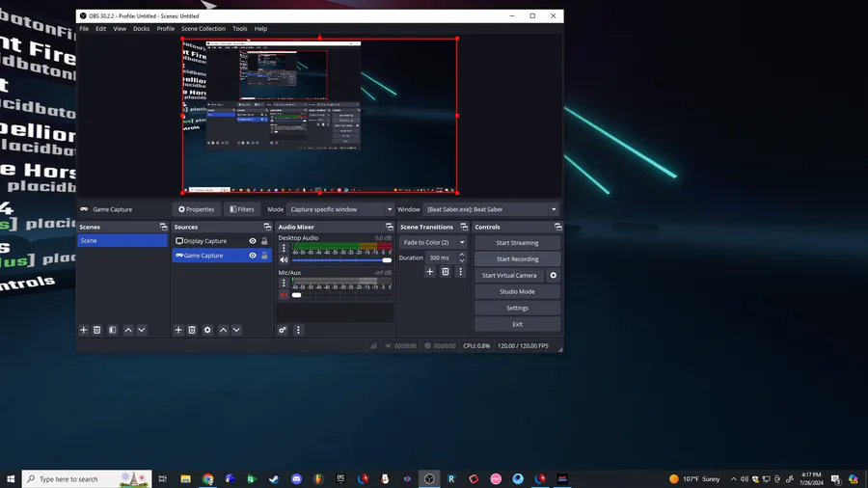Screen dimensions: 868x488
Task: Move scene up with the arrow icon
Action: (128, 330)
